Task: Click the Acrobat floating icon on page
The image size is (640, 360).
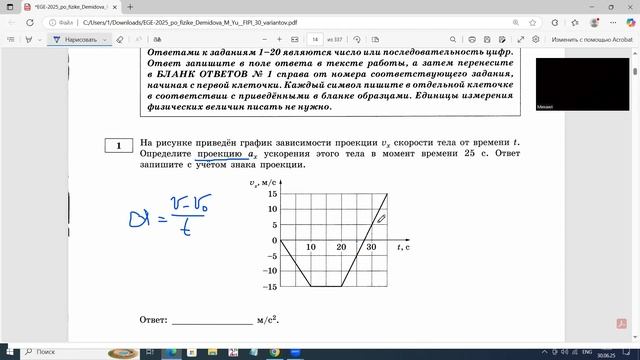Action: 621,324
